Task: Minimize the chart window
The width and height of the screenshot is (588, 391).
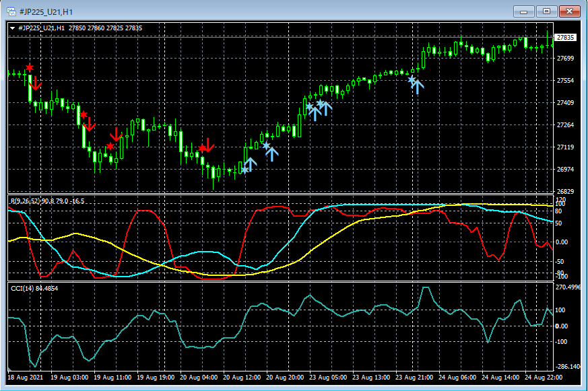Action: [524, 11]
